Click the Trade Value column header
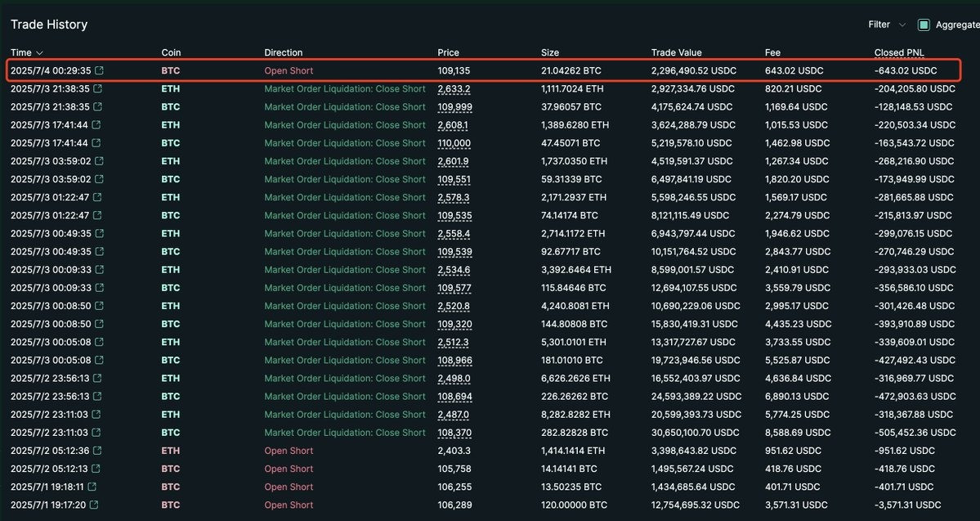The width and height of the screenshot is (980, 521). [676, 52]
